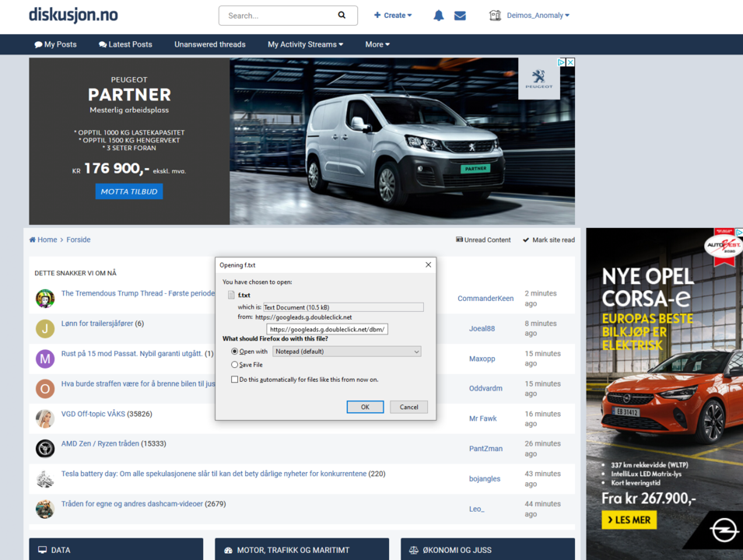Click the search magnifier icon

click(x=342, y=15)
